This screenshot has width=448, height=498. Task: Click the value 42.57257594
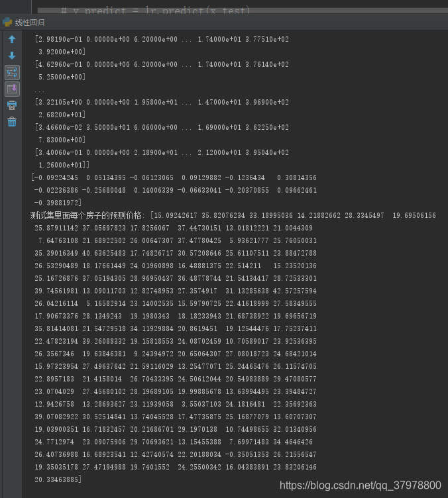pos(295,291)
